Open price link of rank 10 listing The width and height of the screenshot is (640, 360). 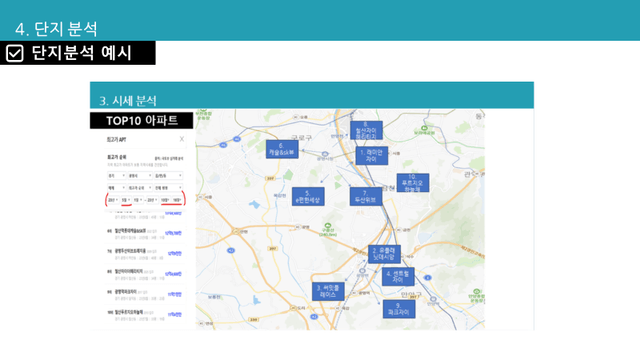pyautogui.click(x=174, y=315)
